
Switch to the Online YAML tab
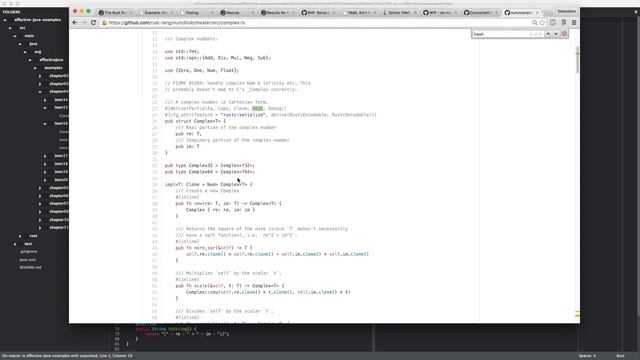pyautogui.click(x=399, y=13)
